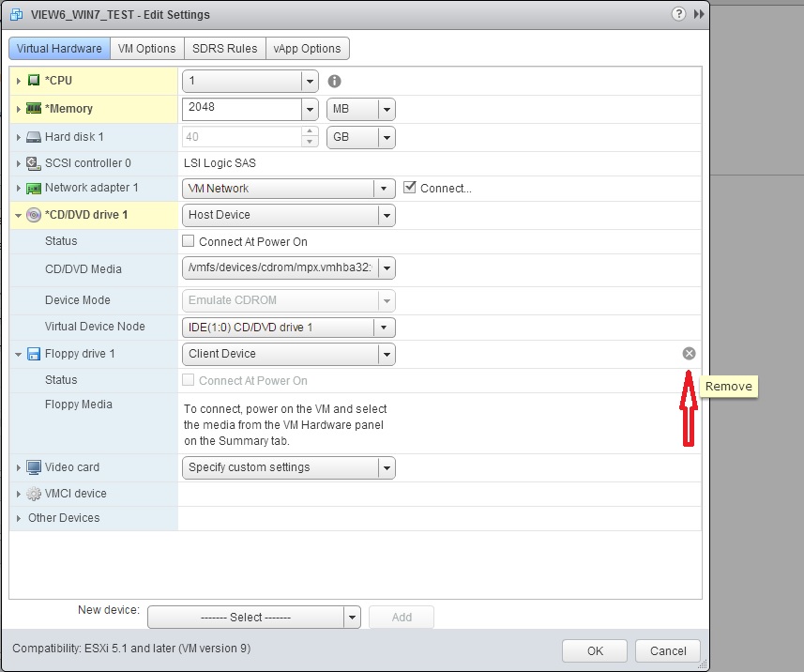Click the Cancel button
Image resolution: width=804 pixels, height=672 pixels.
tap(668, 651)
